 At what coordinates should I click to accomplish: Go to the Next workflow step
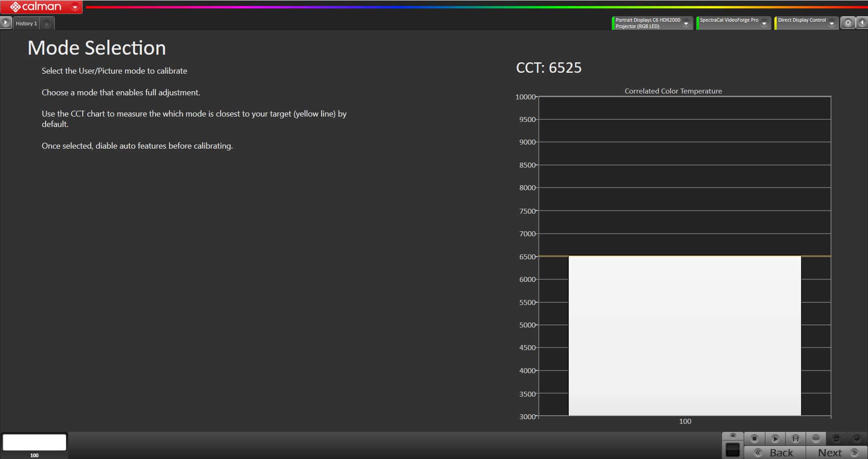pos(836,452)
